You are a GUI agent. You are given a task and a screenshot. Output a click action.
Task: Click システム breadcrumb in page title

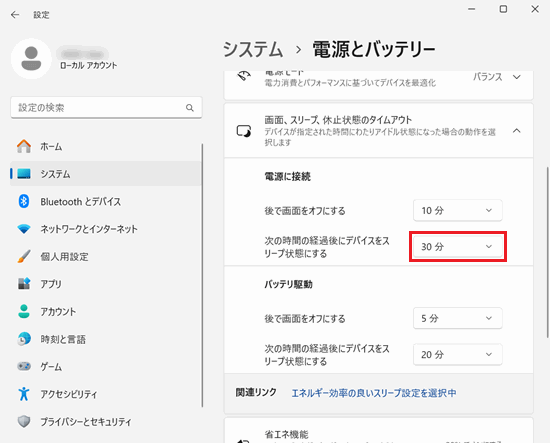pyautogui.click(x=253, y=49)
